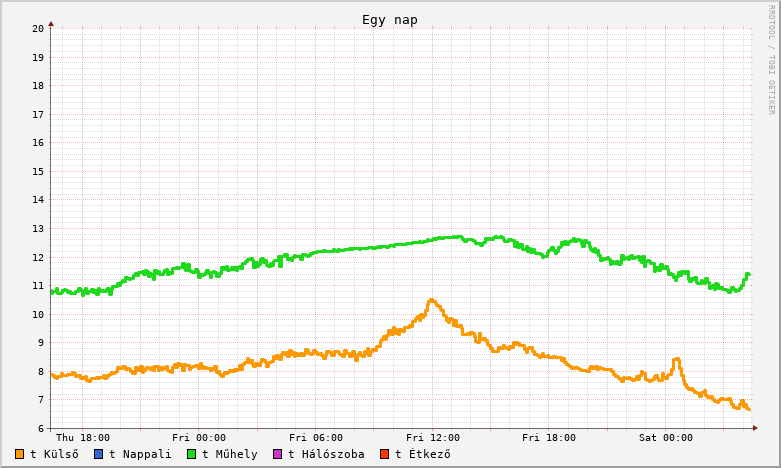
Task: Click the red arrow atop the vertical axis
Action: (51, 23)
